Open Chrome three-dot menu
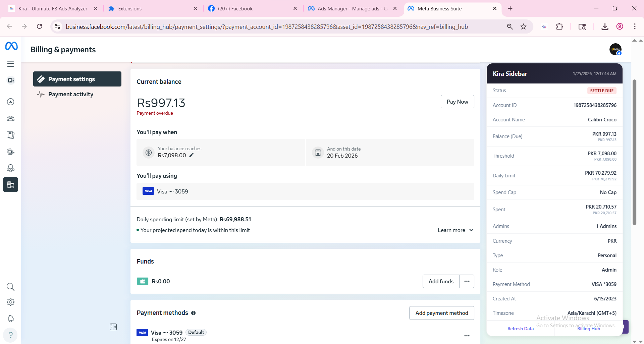Image resolution: width=644 pixels, height=344 pixels. point(635,26)
